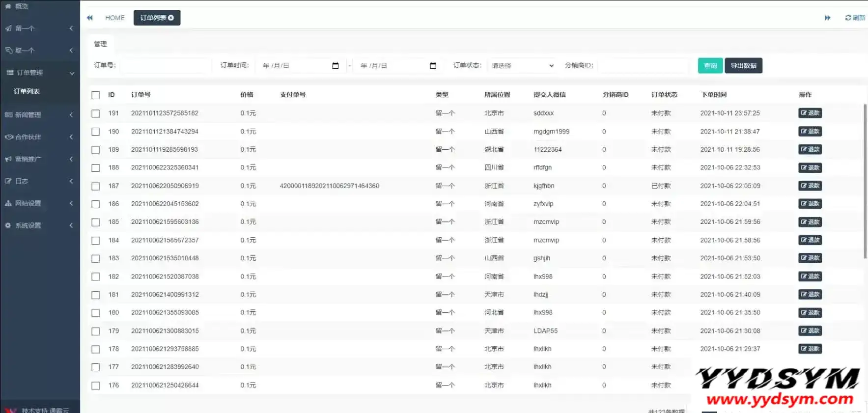This screenshot has width=868, height=413.
Task: Click the 导出数据 button
Action: 743,66
